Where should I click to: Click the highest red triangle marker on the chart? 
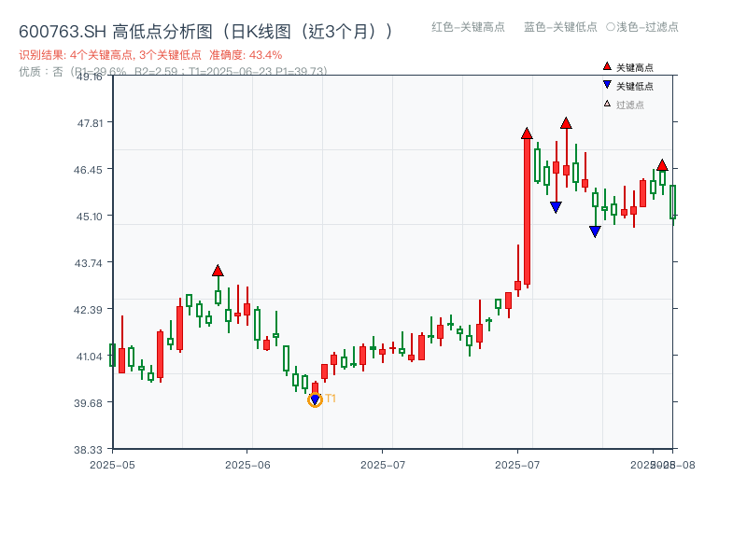tap(566, 120)
